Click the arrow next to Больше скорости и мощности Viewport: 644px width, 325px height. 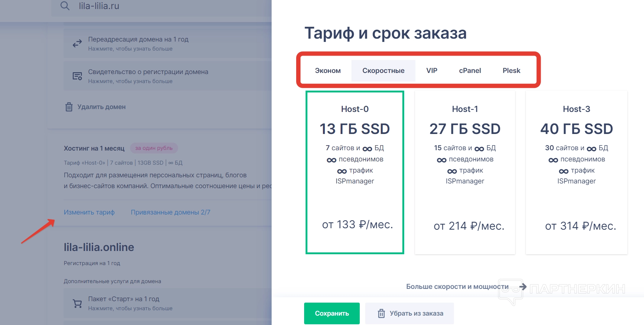tap(523, 287)
